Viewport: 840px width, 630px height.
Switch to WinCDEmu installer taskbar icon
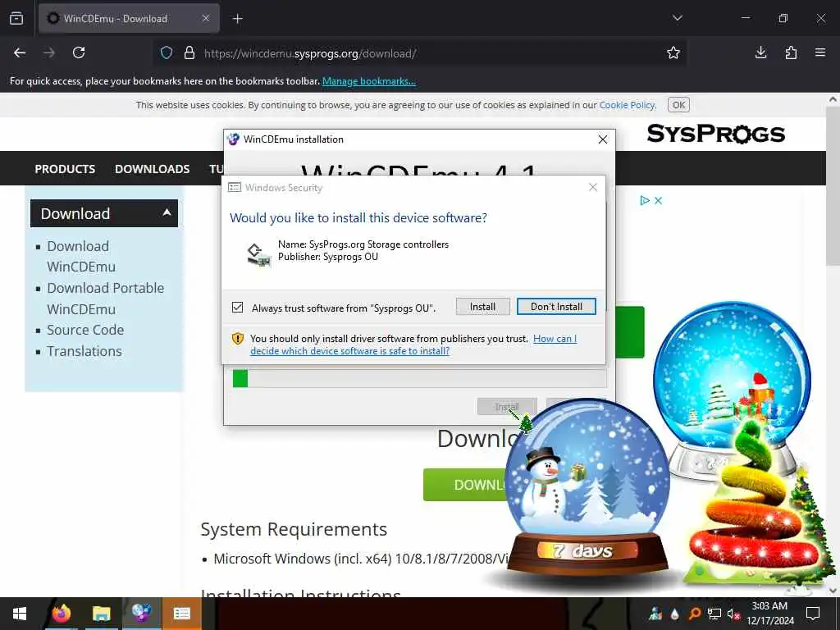(141, 614)
